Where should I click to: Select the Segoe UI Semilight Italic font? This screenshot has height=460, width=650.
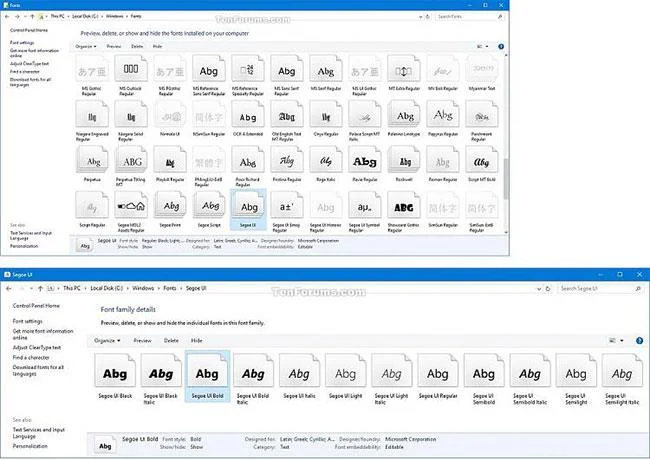pyautogui.click(x=622, y=371)
